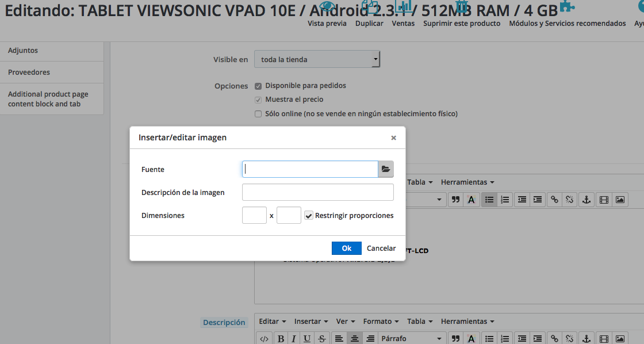
Task: Center align text in Descripción editor
Action: click(354, 339)
